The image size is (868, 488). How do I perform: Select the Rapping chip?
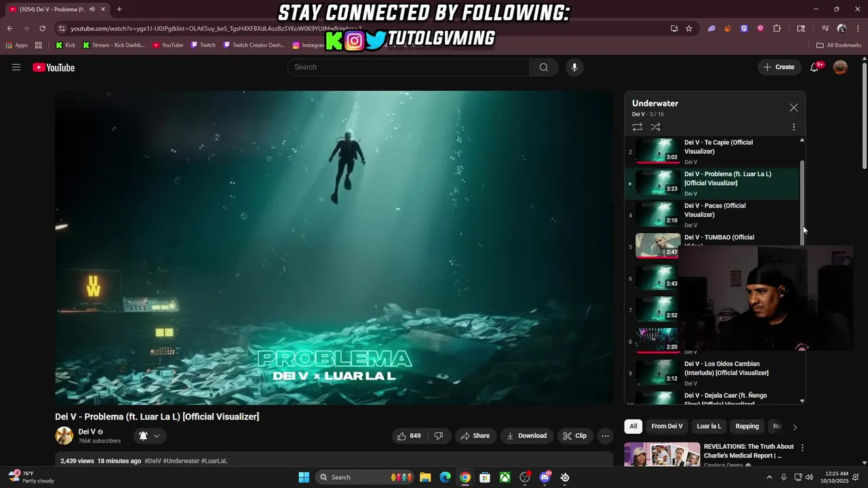point(747,426)
